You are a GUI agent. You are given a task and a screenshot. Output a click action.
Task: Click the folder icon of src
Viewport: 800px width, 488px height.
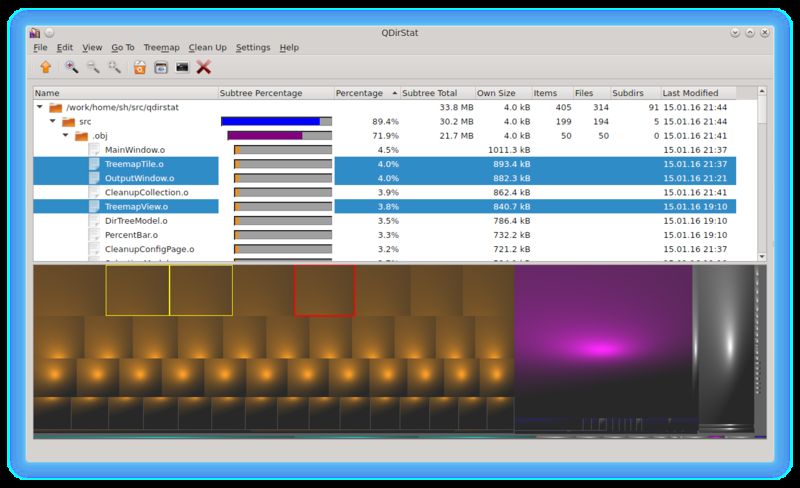68,121
